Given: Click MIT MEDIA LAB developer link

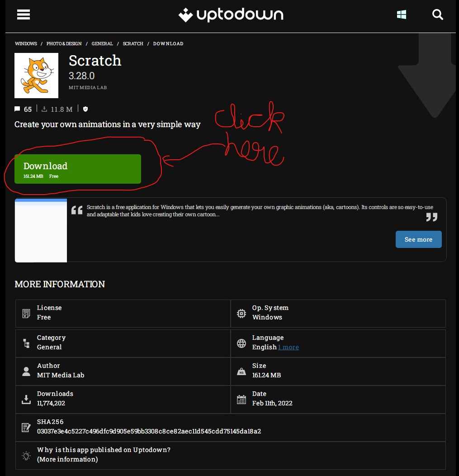Looking at the screenshot, I should 88,87.
